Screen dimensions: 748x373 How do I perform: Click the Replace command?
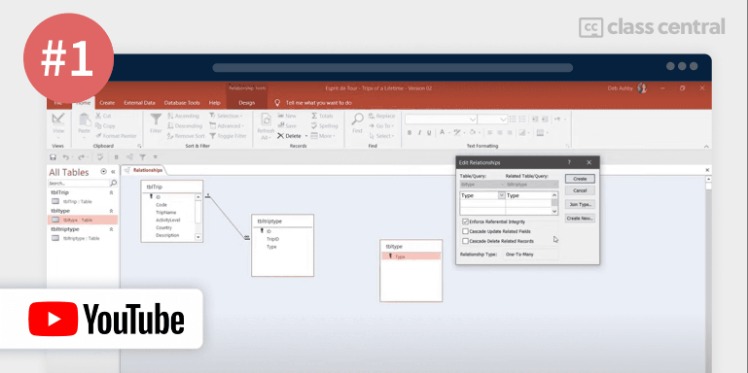(381, 116)
